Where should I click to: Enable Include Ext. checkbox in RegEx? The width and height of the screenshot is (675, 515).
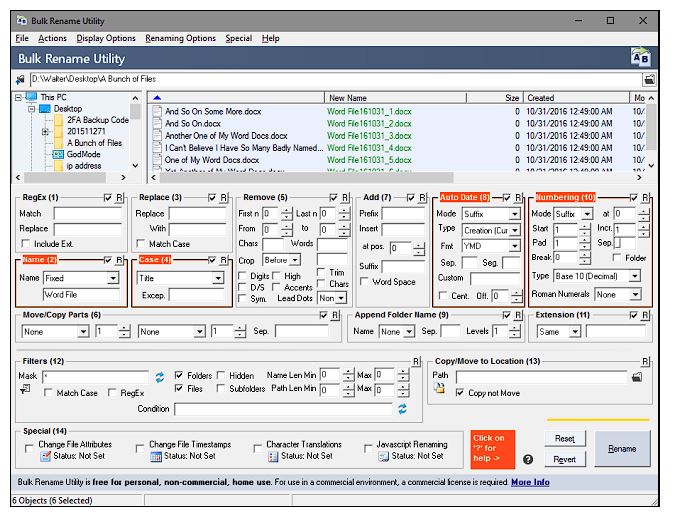tap(26, 243)
